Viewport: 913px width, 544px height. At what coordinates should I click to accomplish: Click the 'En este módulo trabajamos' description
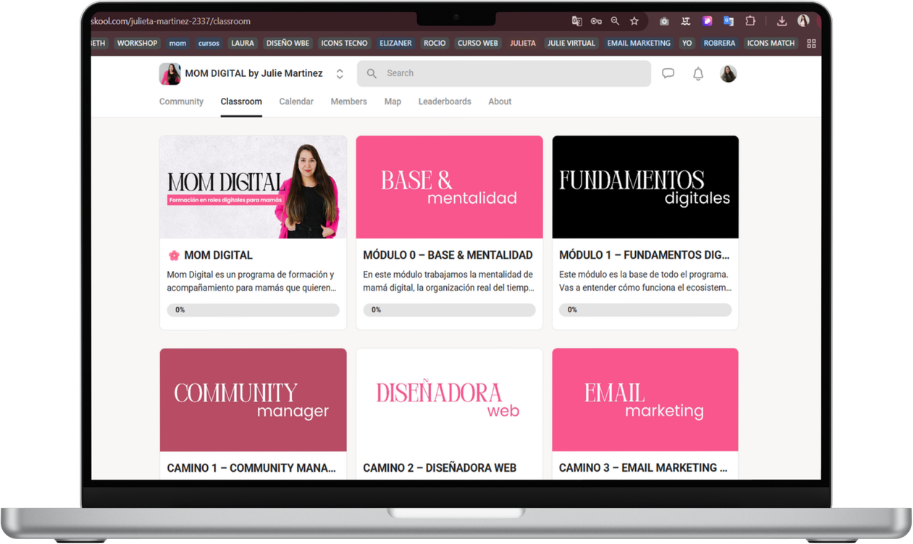[x=448, y=281]
